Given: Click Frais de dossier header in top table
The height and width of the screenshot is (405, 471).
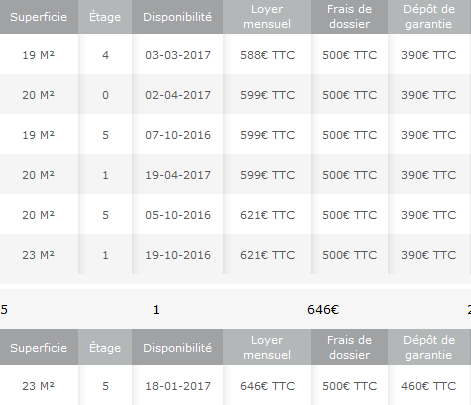Looking at the screenshot, I should [349, 17].
